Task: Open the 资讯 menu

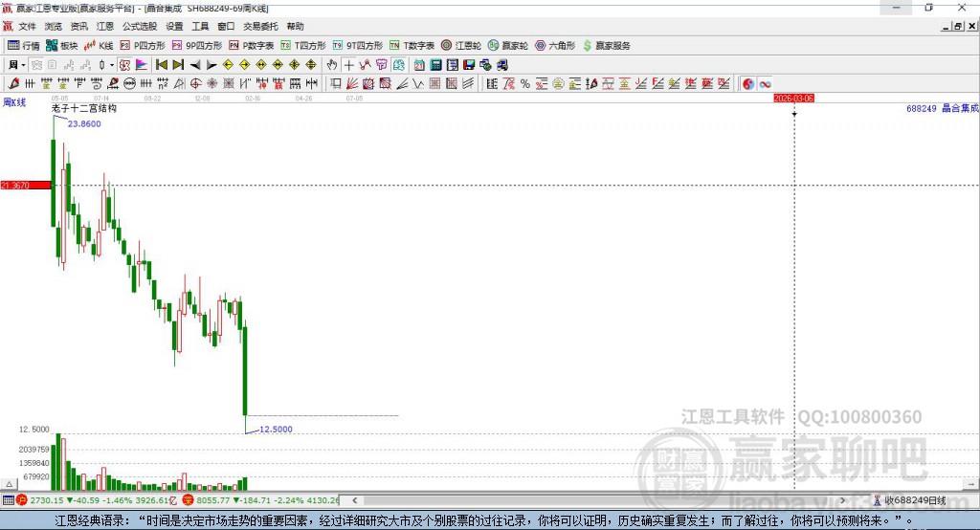Action: point(78,26)
